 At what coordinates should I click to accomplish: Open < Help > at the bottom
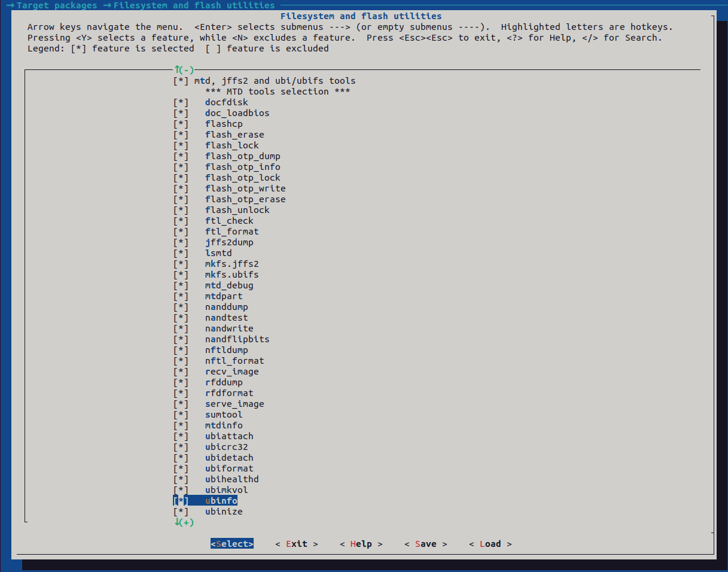(361, 544)
